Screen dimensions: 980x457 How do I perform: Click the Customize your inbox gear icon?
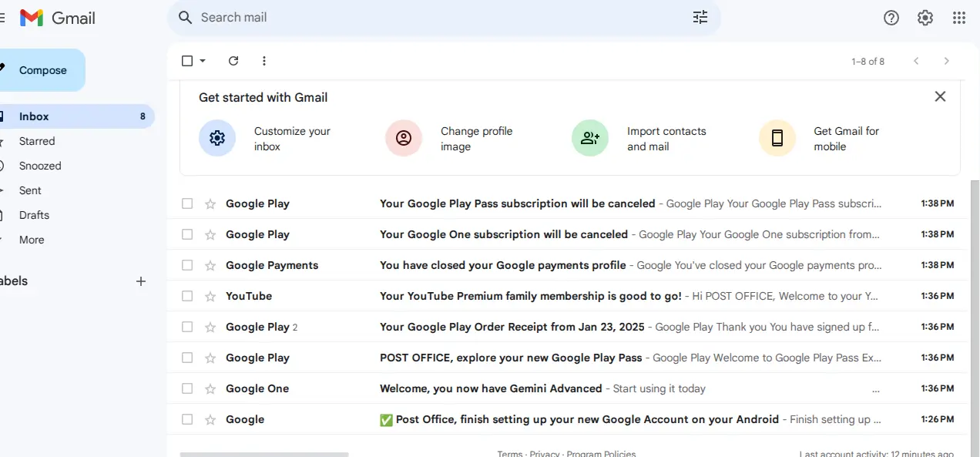[217, 138]
